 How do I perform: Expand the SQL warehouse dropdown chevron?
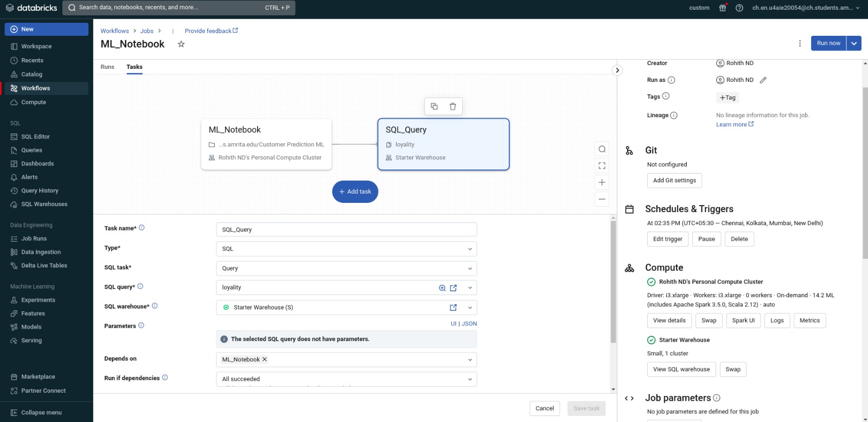click(x=470, y=308)
